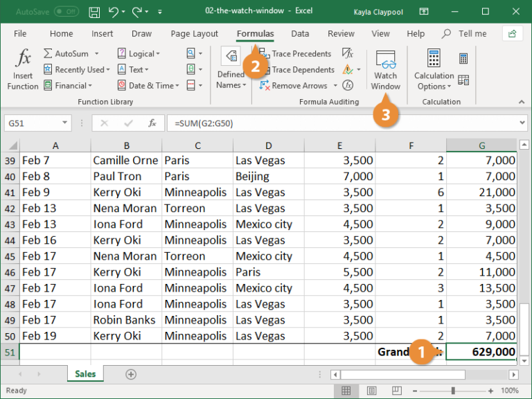532x399 pixels.
Task: Click the Undo arrow icon
Action: [x=114, y=12]
